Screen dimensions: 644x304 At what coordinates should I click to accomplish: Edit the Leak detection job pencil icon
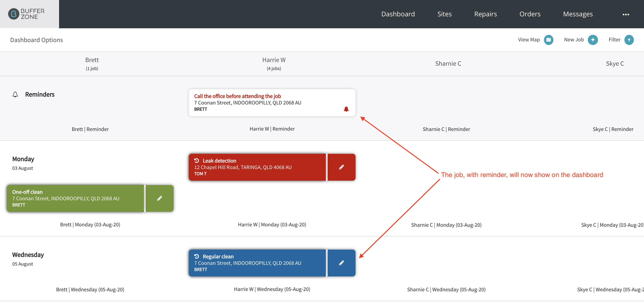342,167
